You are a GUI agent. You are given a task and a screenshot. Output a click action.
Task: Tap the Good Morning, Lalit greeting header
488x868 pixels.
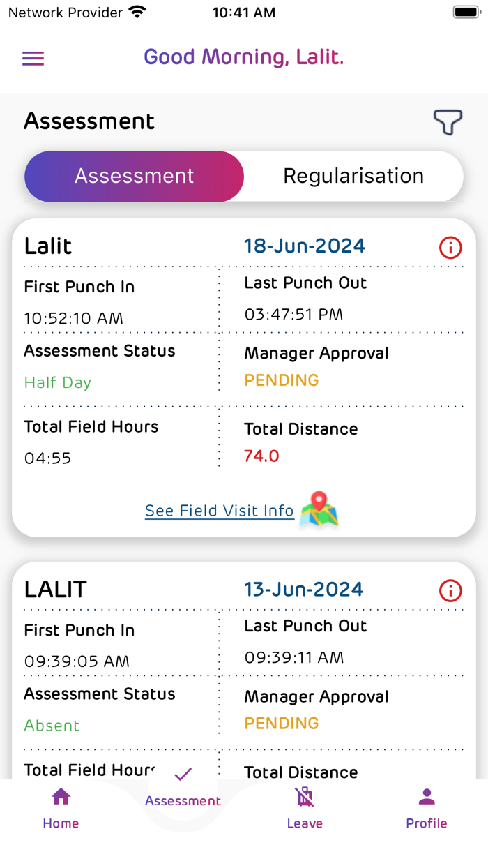244,57
